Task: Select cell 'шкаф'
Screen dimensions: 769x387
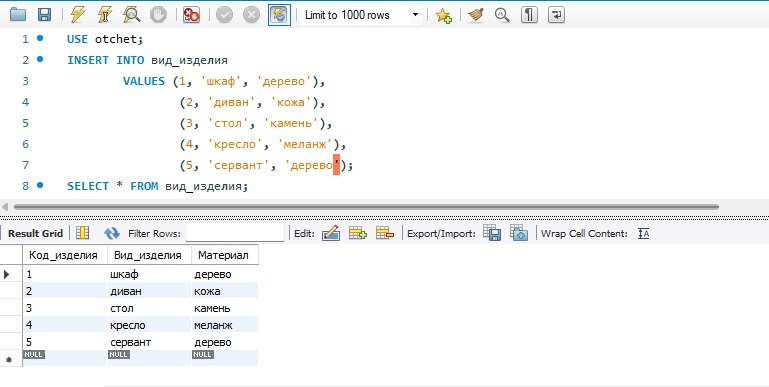Action: (x=149, y=274)
